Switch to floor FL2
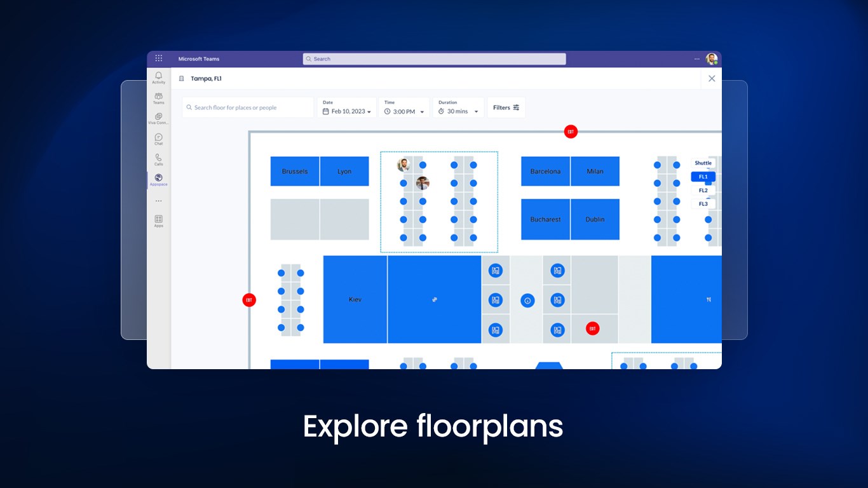868x488 pixels. 703,191
